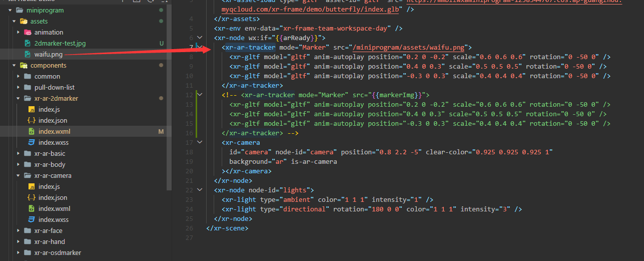
Task: Collapse the miniprogram folder chevron
Action: (10, 10)
